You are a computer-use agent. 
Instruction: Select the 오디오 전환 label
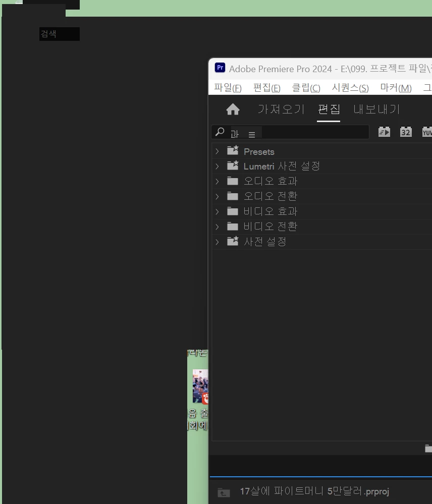coord(271,196)
